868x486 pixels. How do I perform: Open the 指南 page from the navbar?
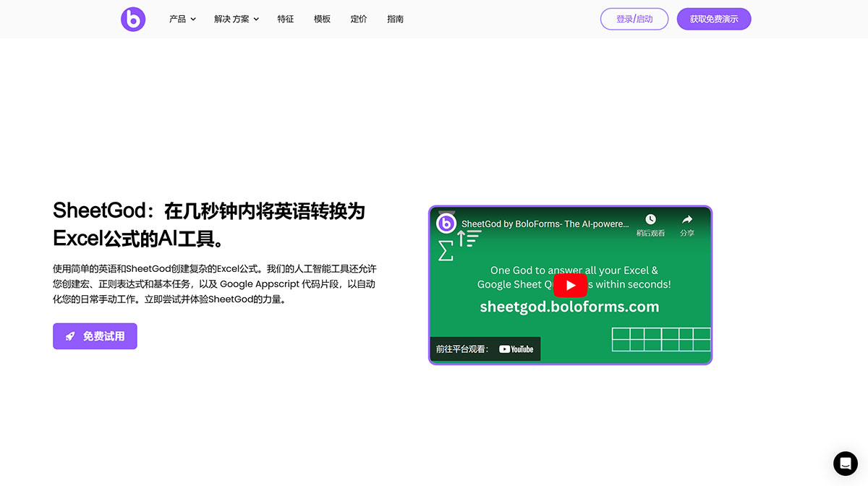pyautogui.click(x=395, y=19)
